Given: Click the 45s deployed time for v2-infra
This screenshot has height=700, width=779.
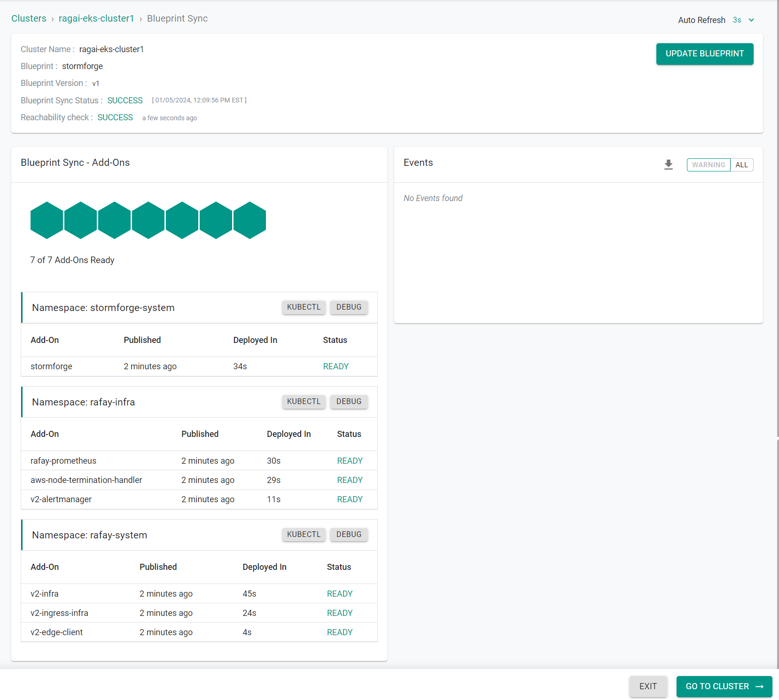Looking at the screenshot, I should pos(249,594).
